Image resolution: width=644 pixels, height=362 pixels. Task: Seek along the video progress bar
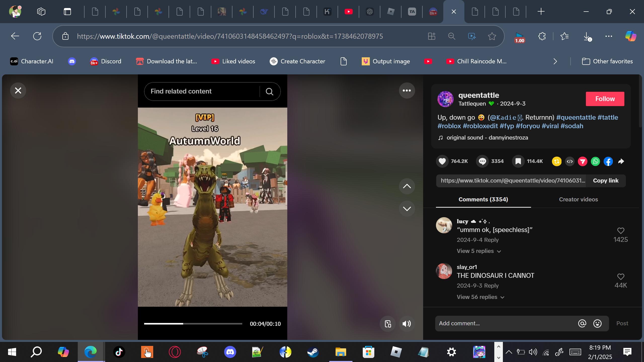[x=193, y=324]
